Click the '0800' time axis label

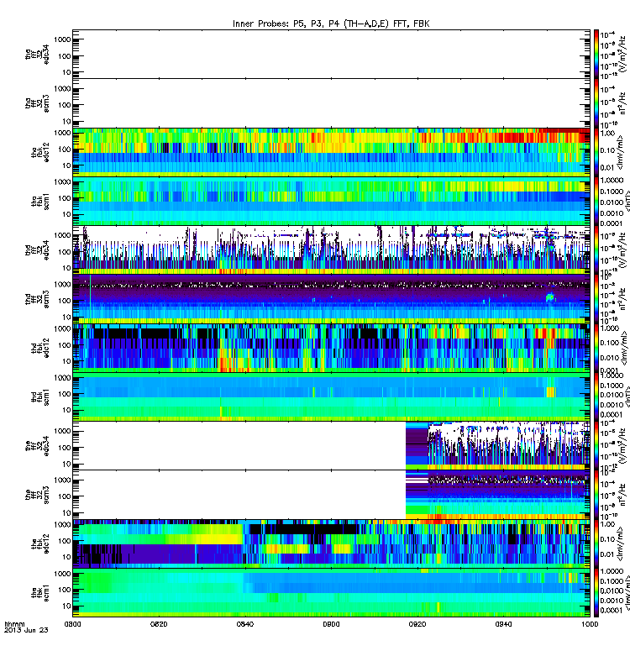click(x=72, y=624)
